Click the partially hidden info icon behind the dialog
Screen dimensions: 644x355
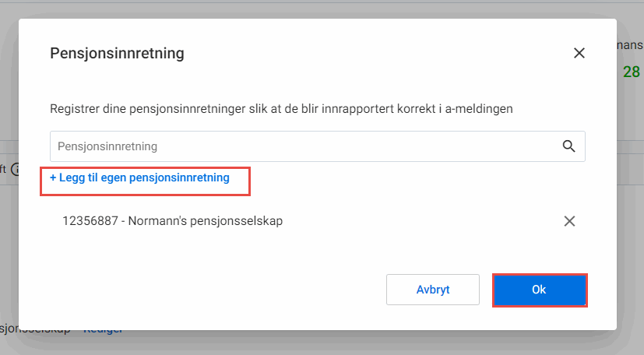coord(16,169)
